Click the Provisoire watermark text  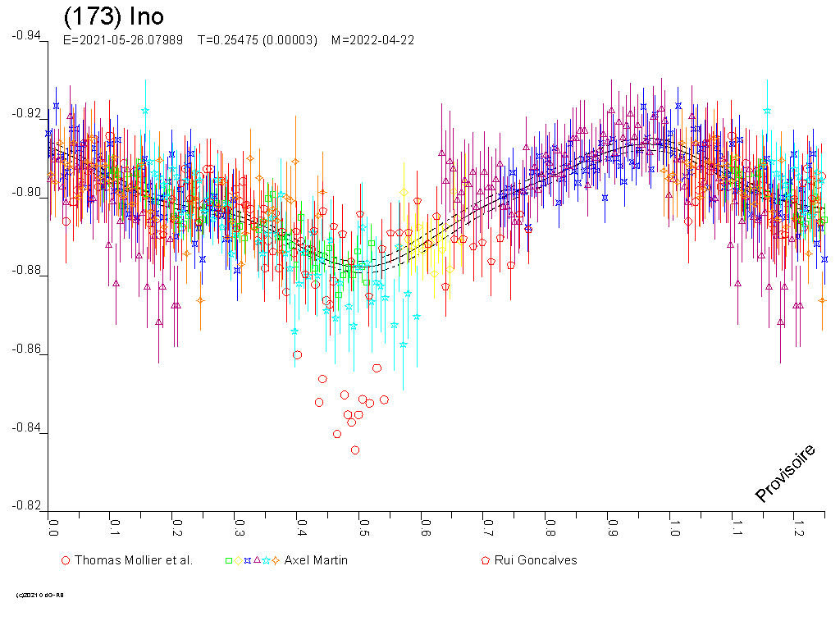(785, 472)
